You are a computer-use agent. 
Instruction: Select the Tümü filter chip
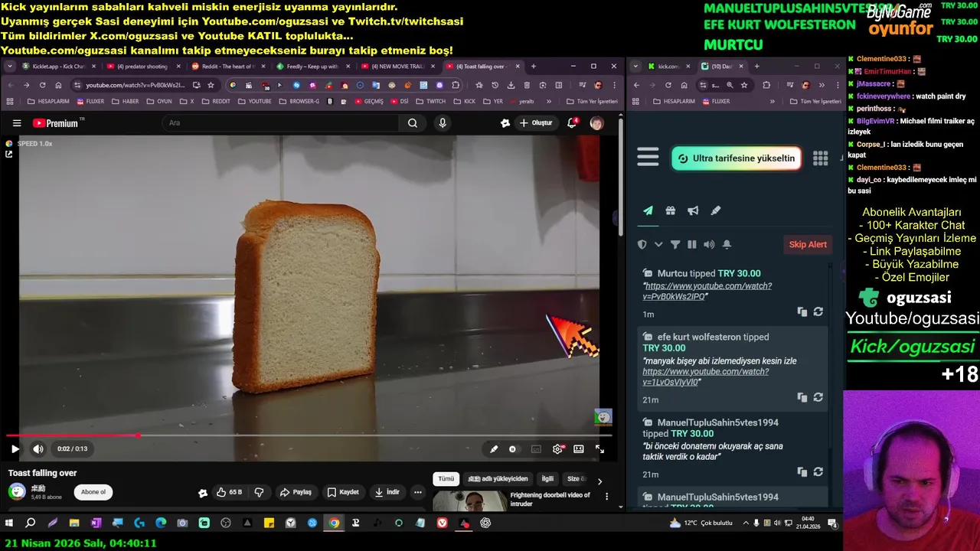click(446, 479)
